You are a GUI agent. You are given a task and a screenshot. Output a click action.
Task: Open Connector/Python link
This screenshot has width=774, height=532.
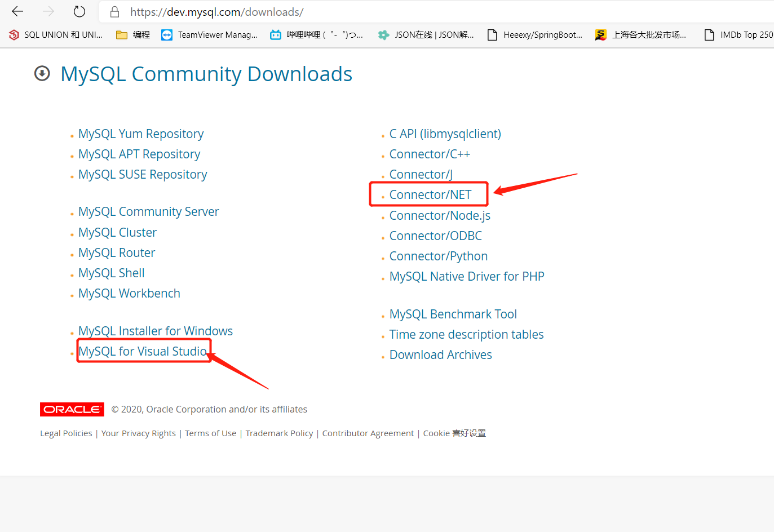coord(439,256)
